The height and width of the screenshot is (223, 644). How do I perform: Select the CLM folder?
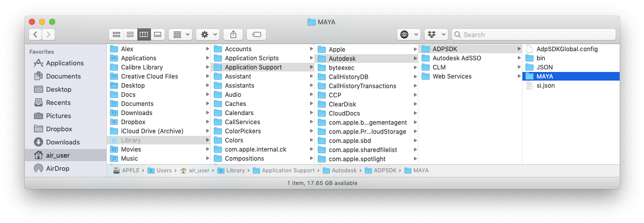[x=470, y=67]
